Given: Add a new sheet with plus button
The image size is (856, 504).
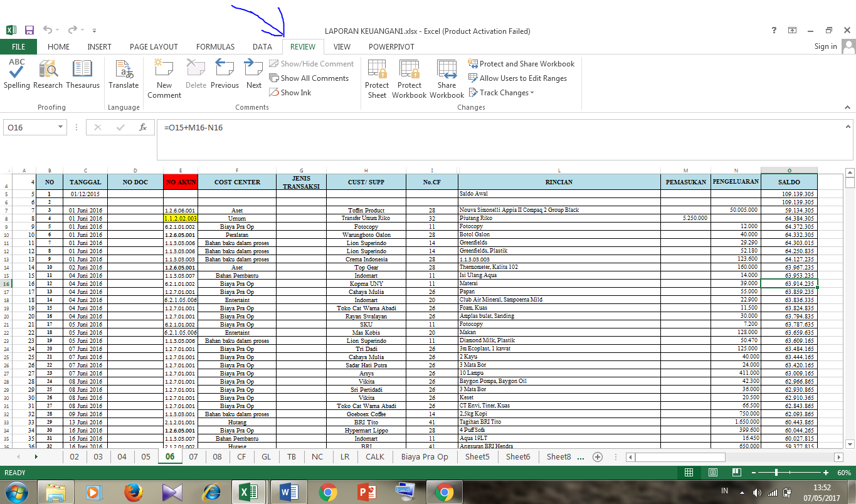Looking at the screenshot, I should (598, 457).
